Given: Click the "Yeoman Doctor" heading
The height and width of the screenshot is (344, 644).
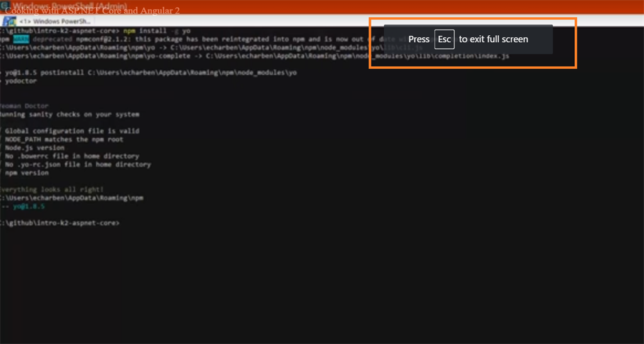Looking at the screenshot, I should tap(24, 106).
